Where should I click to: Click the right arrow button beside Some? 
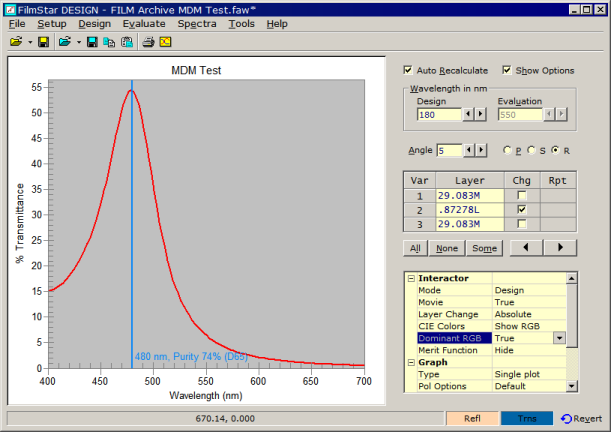560,247
